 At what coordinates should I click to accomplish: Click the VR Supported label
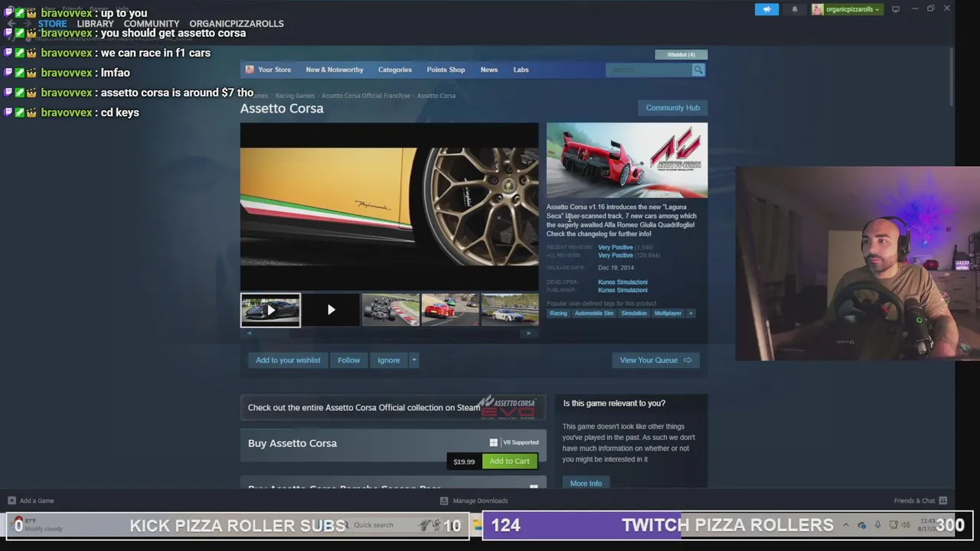pos(521,442)
